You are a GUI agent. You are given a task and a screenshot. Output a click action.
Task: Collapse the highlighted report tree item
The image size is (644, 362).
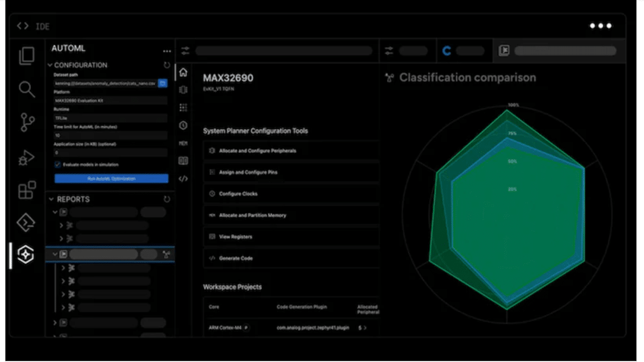(x=55, y=254)
